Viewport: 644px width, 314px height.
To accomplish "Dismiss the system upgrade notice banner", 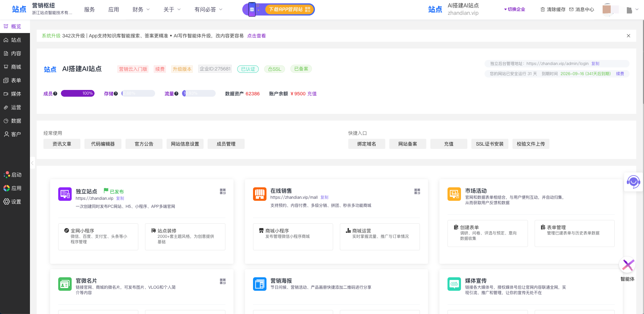I will (x=628, y=36).
